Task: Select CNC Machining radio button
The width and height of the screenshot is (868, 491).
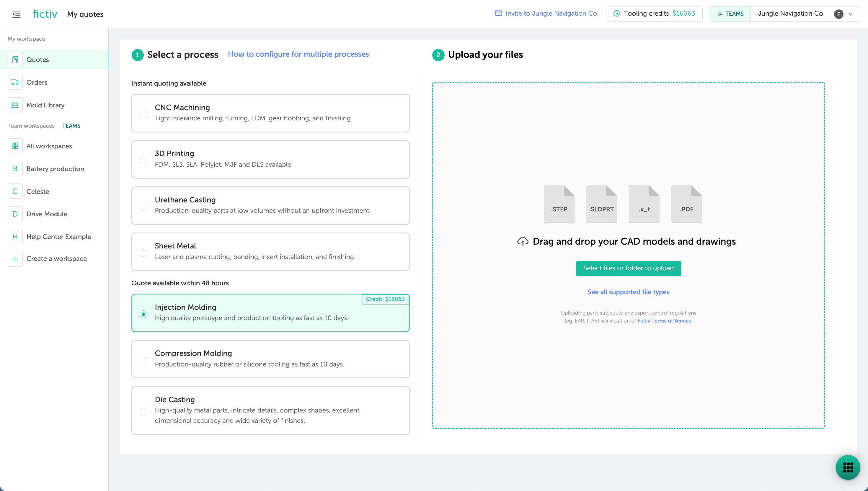Action: click(143, 114)
